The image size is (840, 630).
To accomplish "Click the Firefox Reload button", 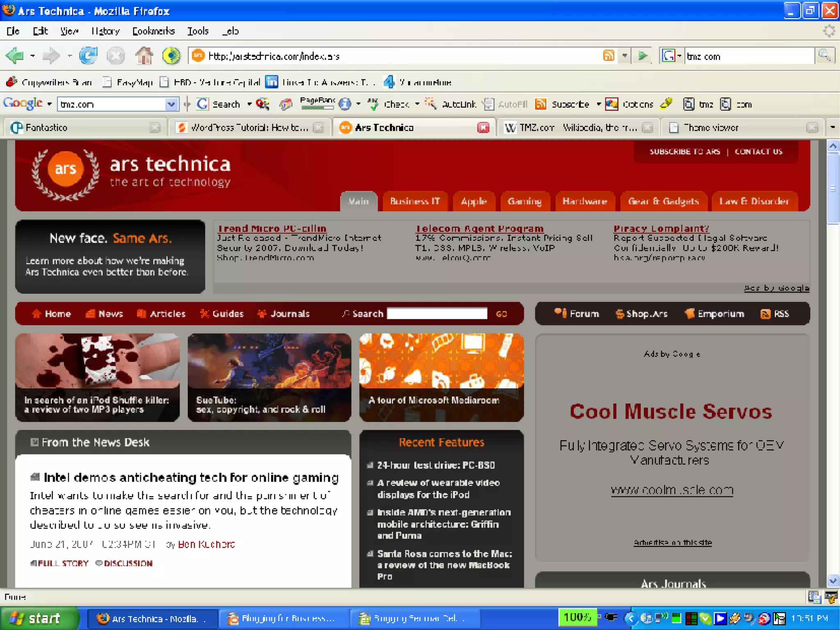I will [88, 56].
